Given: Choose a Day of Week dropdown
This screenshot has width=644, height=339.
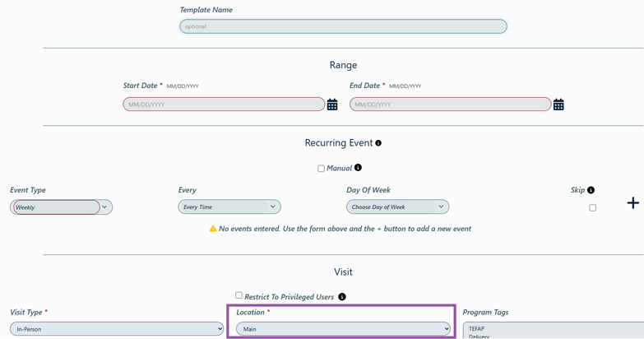Looking at the screenshot, I should (x=397, y=207).
